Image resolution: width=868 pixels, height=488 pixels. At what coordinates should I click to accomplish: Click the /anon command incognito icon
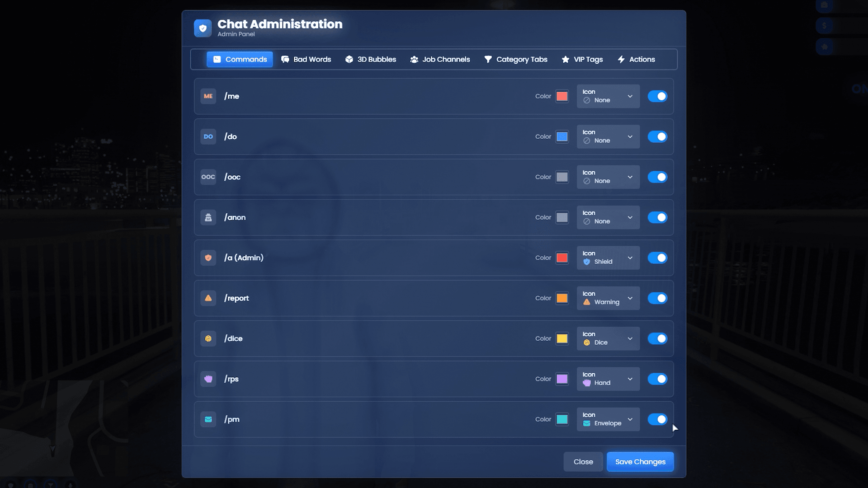tap(208, 217)
